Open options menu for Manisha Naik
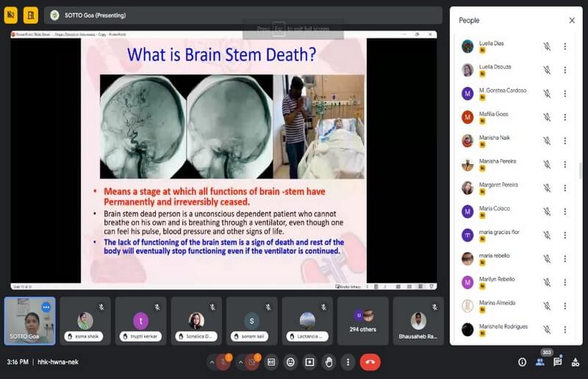 tap(564, 141)
